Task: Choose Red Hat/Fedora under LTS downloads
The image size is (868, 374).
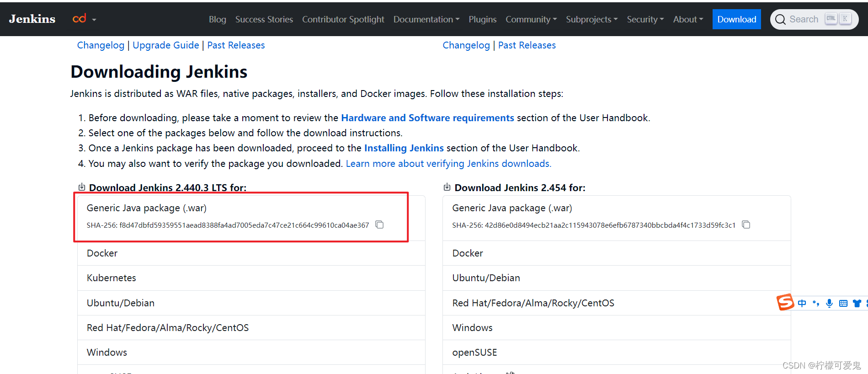Action: pos(251,328)
